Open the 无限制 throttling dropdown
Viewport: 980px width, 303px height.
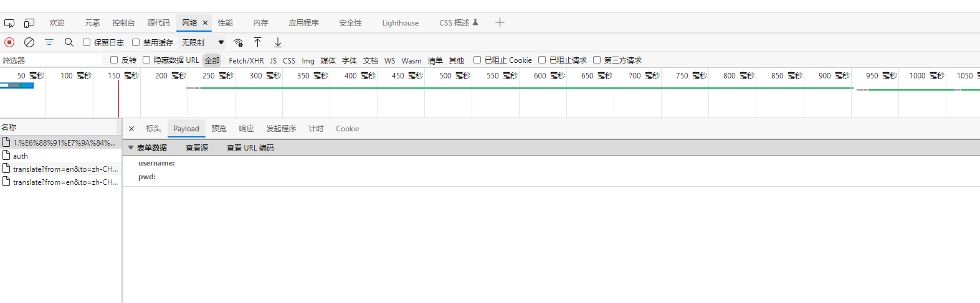202,42
